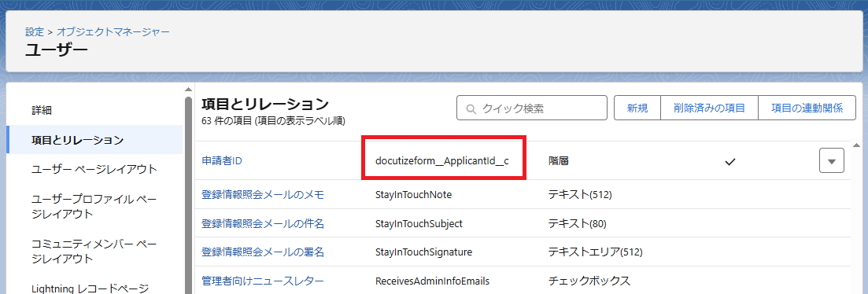The width and height of the screenshot is (868, 294).
Task: Open the オブジェクトマネージャー breadcrumb link
Action: click(x=113, y=32)
